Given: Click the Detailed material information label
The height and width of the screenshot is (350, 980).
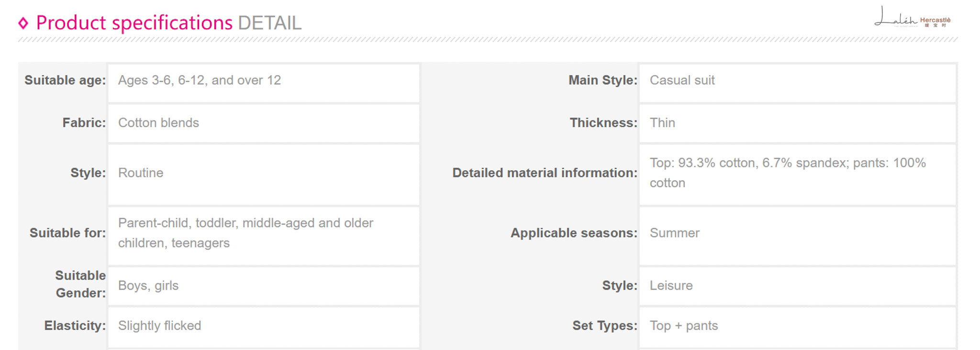Looking at the screenshot, I should [545, 173].
